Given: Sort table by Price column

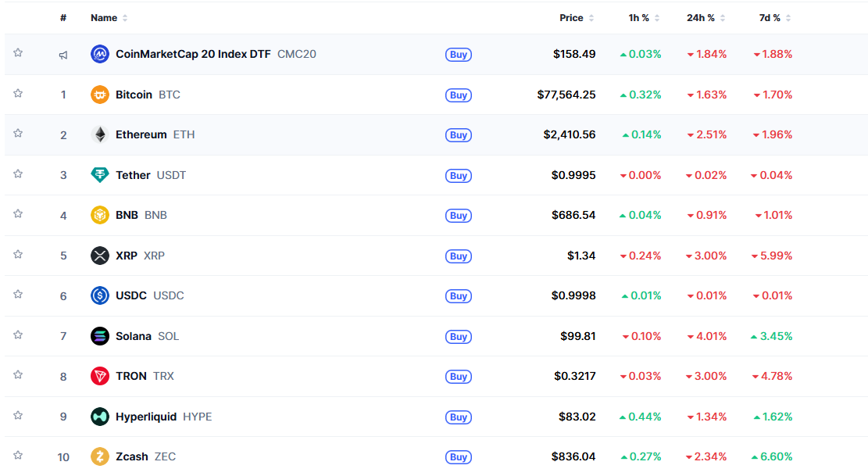Looking at the screenshot, I should pos(577,18).
